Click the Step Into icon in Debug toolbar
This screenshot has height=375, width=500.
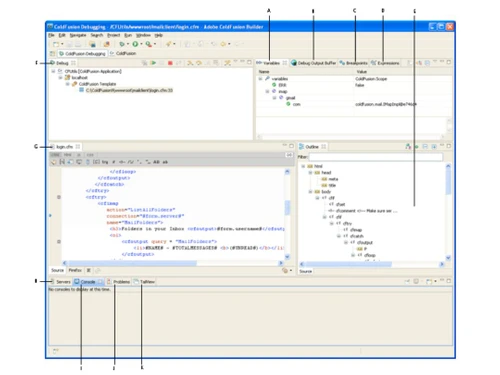click(190, 63)
